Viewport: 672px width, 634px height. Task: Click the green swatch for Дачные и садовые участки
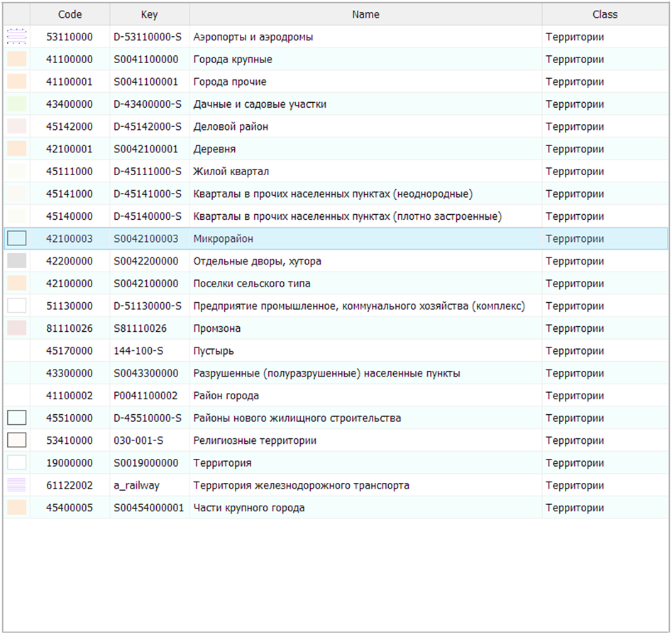pos(16,104)
